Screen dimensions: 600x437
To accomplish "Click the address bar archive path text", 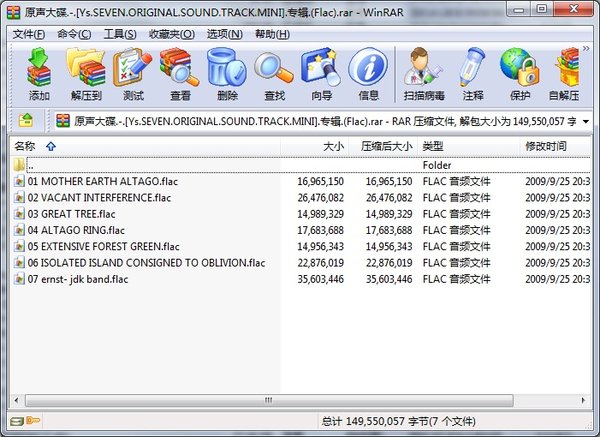I will click(x=325, y=121).
